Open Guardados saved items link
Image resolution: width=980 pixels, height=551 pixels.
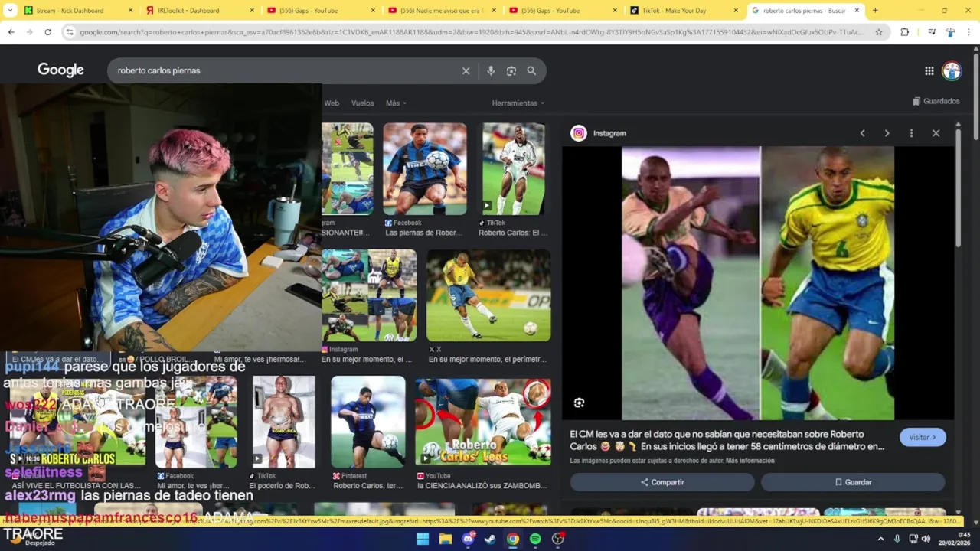coord(936,101)
